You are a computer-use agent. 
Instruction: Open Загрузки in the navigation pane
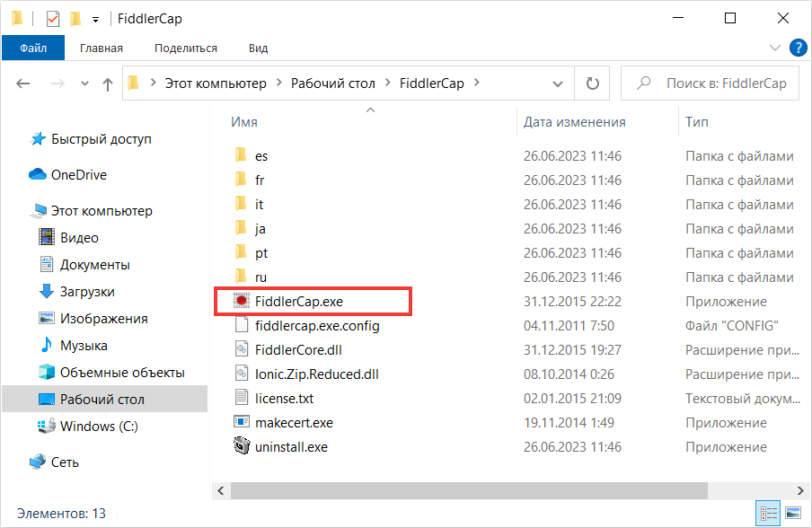pyautogui.click(x=77, y=292)
